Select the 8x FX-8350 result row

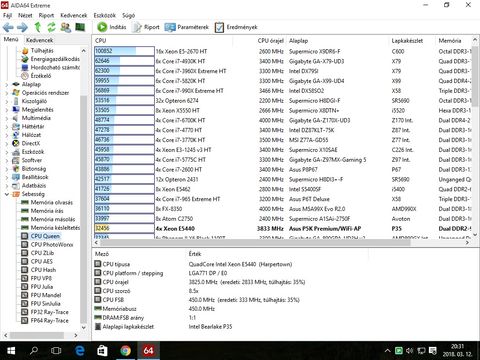pyautogui.click(x=282, y=209)
